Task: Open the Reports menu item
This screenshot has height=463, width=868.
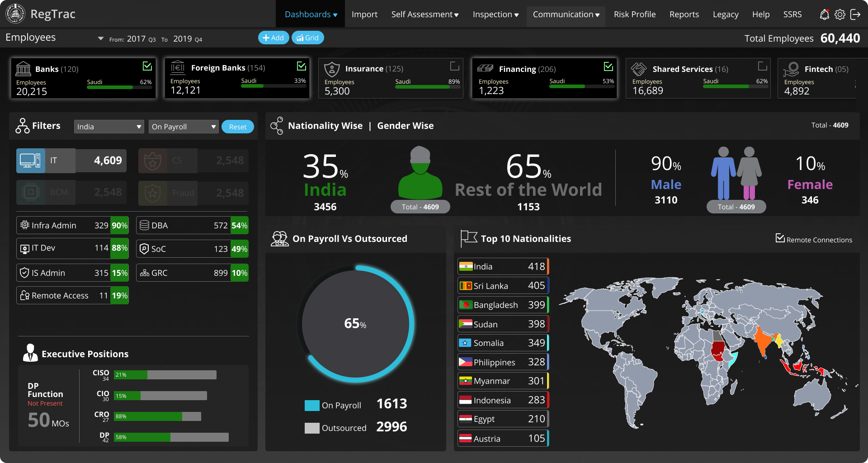Action: (x=684, y=14)
